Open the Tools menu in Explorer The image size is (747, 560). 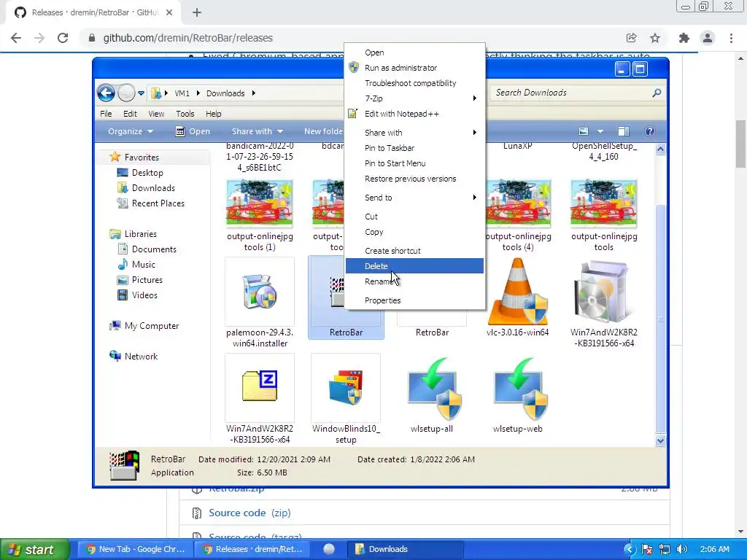click(x=185, y=114)
